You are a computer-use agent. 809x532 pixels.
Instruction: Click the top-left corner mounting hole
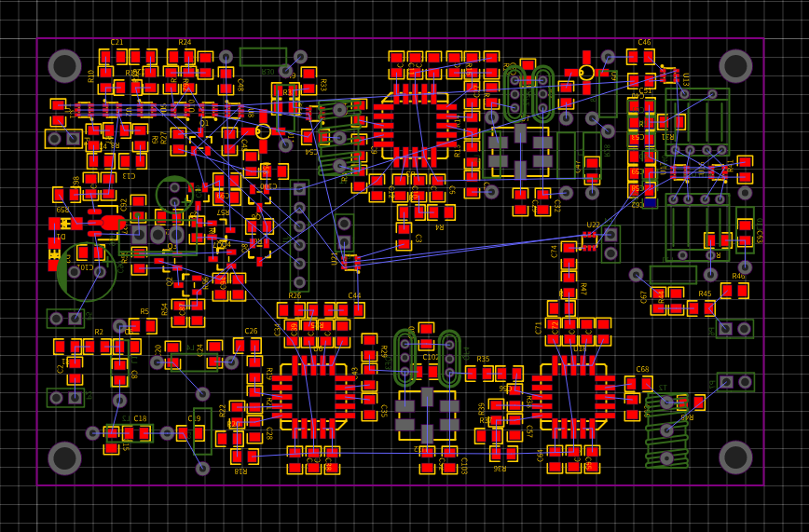pyautogui.click(x=65, y=66)
